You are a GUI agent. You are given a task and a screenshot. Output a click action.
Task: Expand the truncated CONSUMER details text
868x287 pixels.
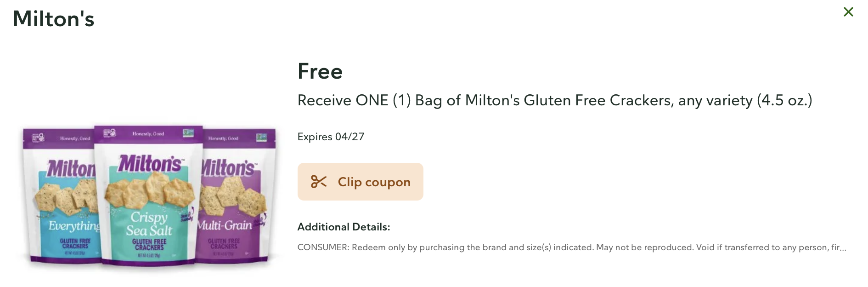click(571, 247)
